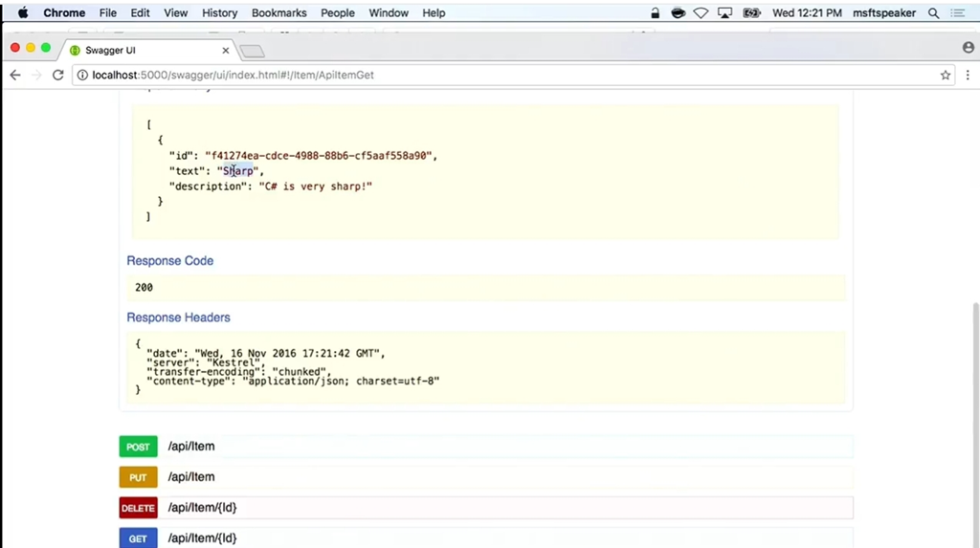
Task: Expand the PUT /api/Item operation
Action: tap(191, 477)
